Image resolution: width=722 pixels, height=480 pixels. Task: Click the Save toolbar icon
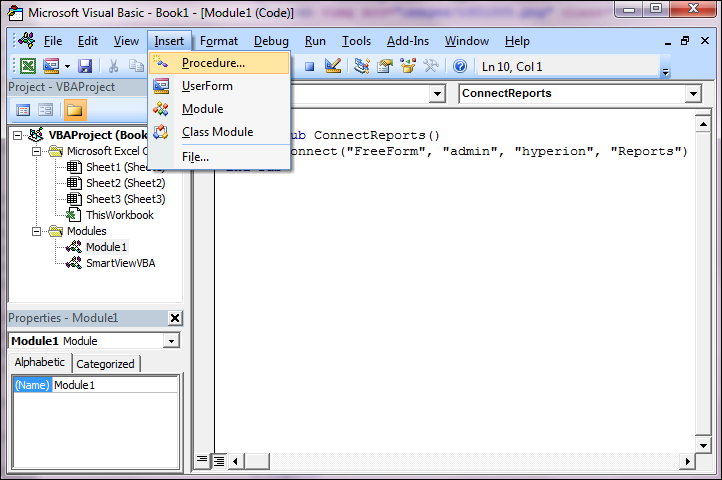[x=85, y=66]
